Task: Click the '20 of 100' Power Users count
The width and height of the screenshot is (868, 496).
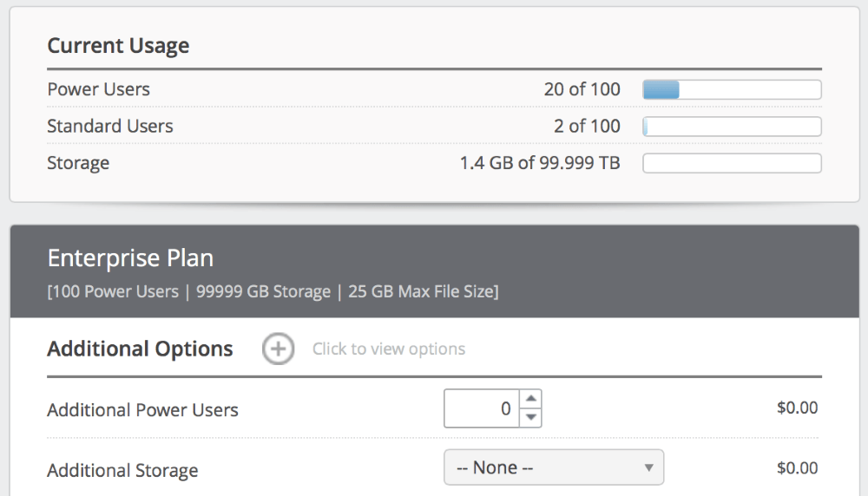Action: pos(582,89)
